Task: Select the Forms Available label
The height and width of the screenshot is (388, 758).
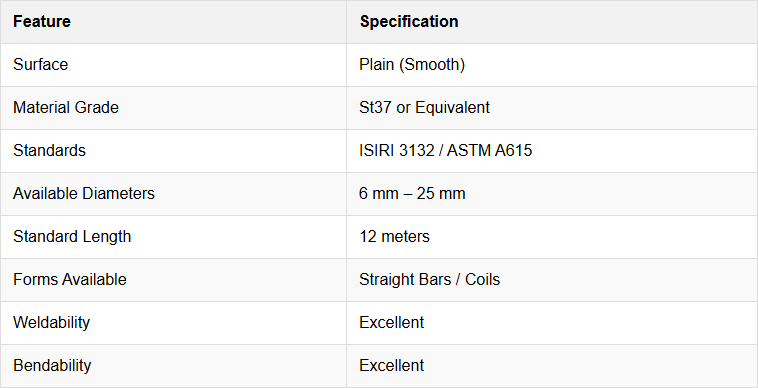Action: tap(70, 279)
